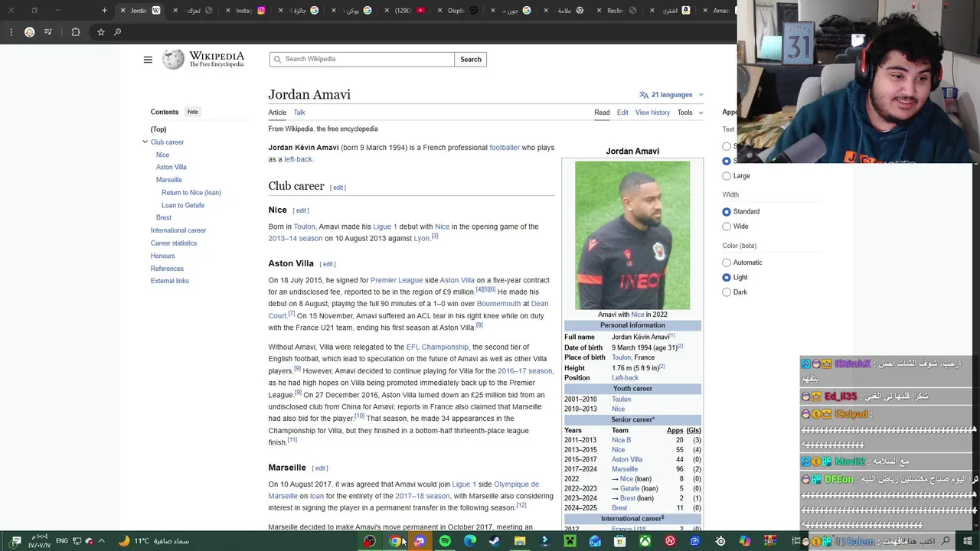
Task: Open Steam from the taskbar
Action: click(x=495, y=541)
